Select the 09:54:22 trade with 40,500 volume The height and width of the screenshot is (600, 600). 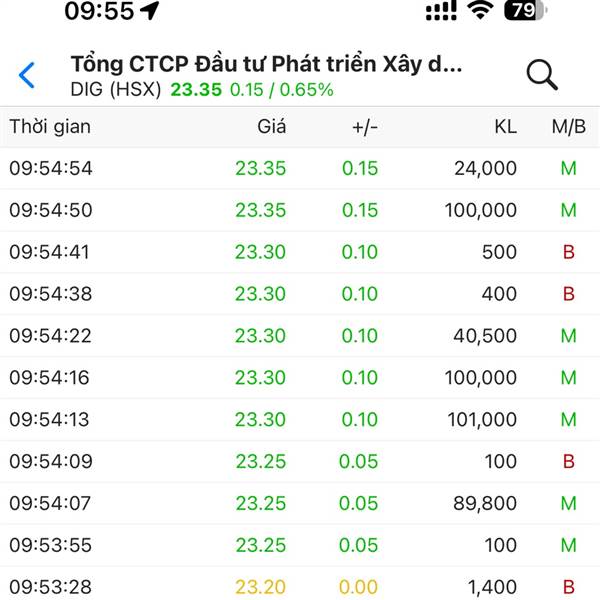coord(300,336)
